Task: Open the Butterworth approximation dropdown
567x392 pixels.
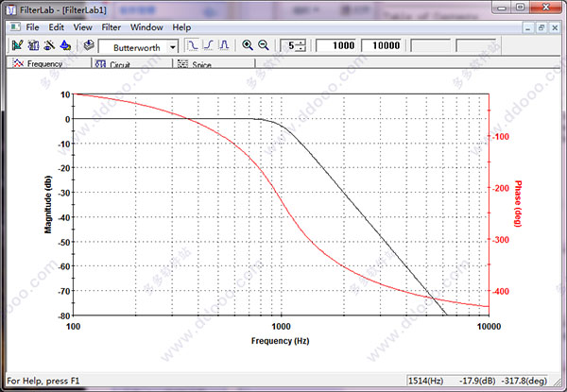Action: 173,47
